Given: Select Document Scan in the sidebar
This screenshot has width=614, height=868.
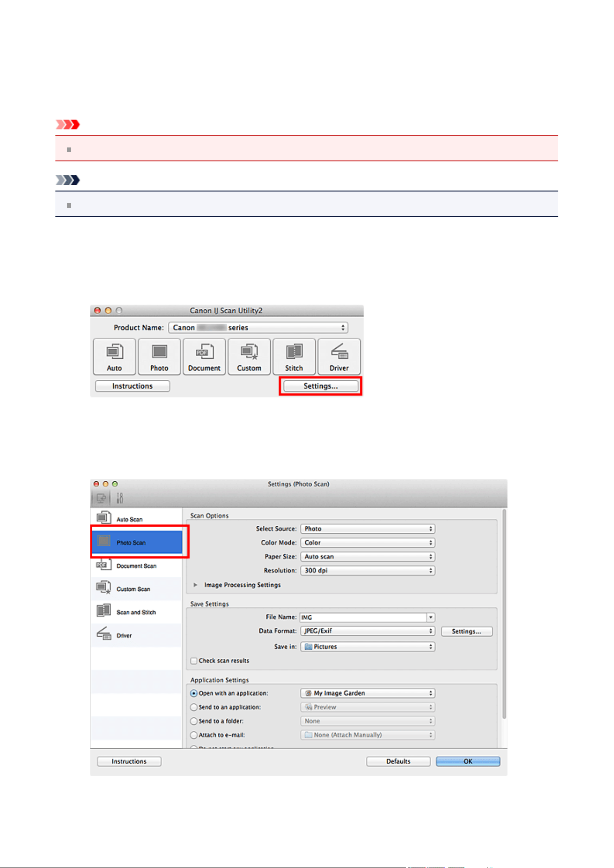Looking at the screenshot, I should click(x=136, y=566).
